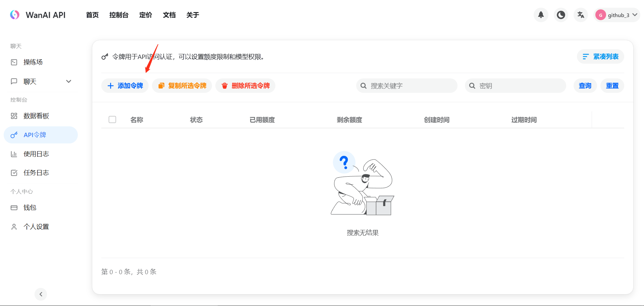This screenshot has width=644, height=306.
Task: Collapse the sidebar with the arrow button
Action: pos(41,294)
